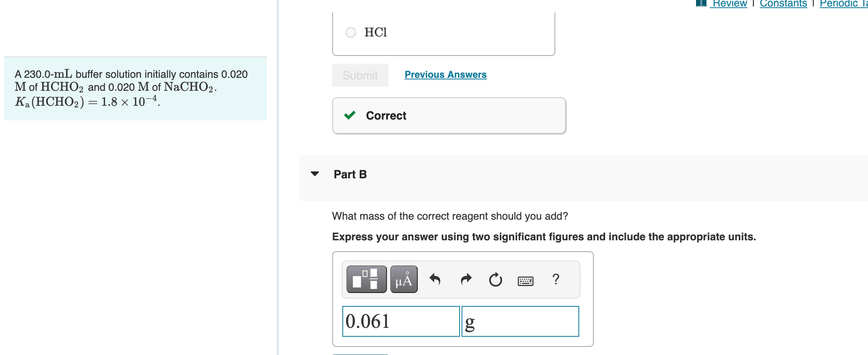Reset the answer field with refresh icon
Viewport: 868px width, 355px height.
coord(495,279)
